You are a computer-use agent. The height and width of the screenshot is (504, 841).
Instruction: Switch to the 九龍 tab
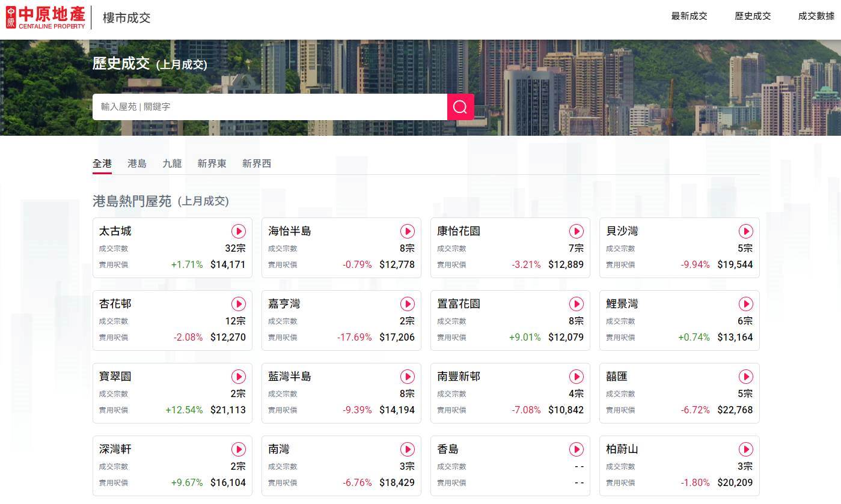[x=172, y=163]
